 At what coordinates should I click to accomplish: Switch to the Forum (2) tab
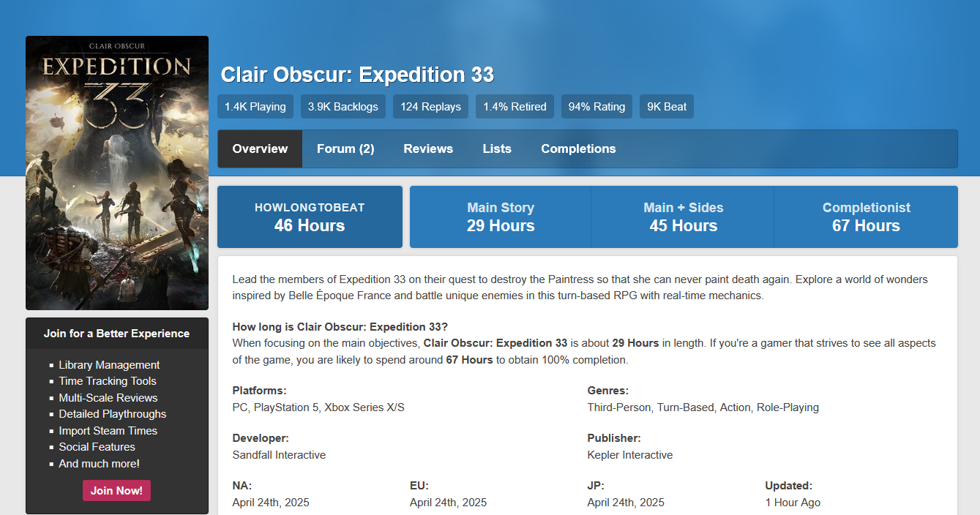click(x=345, y=149)
